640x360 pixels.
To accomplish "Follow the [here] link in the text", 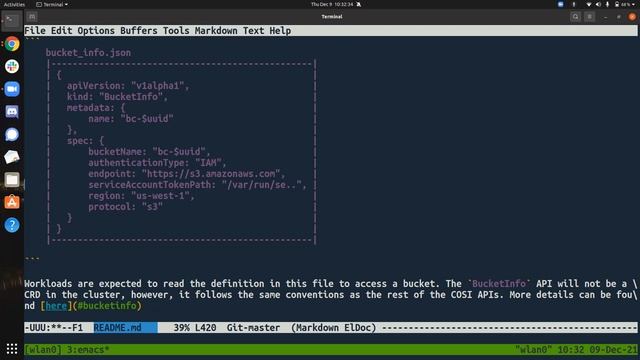I will tap(56, 306).
